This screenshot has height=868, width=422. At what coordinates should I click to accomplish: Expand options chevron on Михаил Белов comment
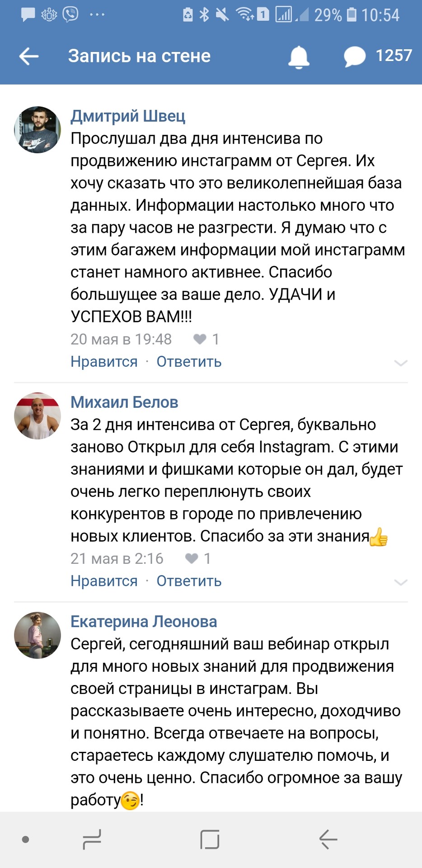[401, 582]
